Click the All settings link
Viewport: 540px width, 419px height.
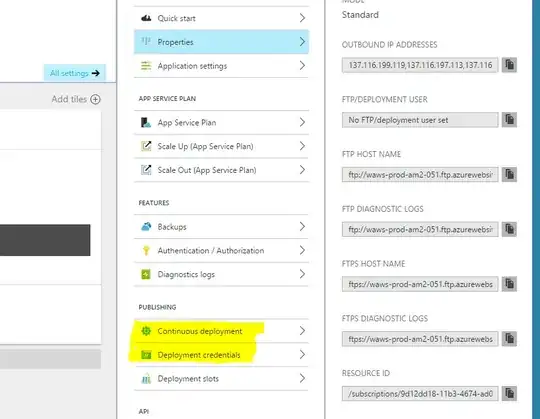[x=75, y=73]
